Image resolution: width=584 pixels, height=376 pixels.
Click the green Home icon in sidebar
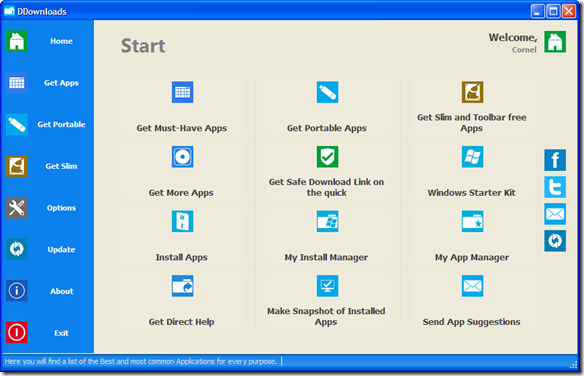17,41
